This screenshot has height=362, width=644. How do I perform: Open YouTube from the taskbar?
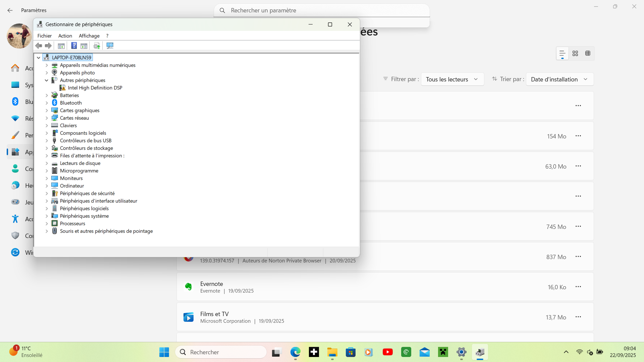pyautogui.click(x=388, y=352)
